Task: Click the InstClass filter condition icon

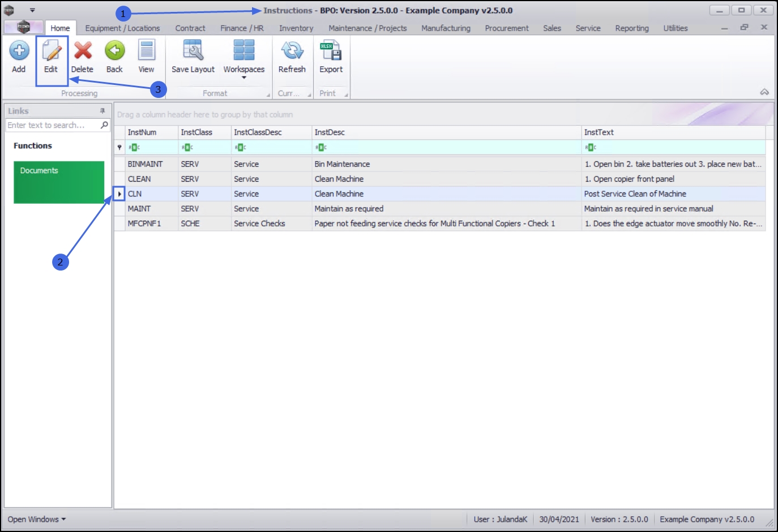Action: [187, 147]
